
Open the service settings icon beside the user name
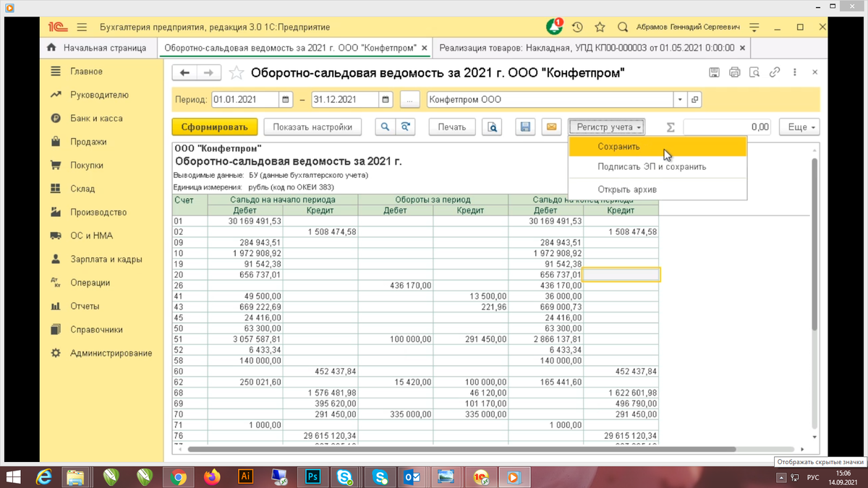[754, 27]
